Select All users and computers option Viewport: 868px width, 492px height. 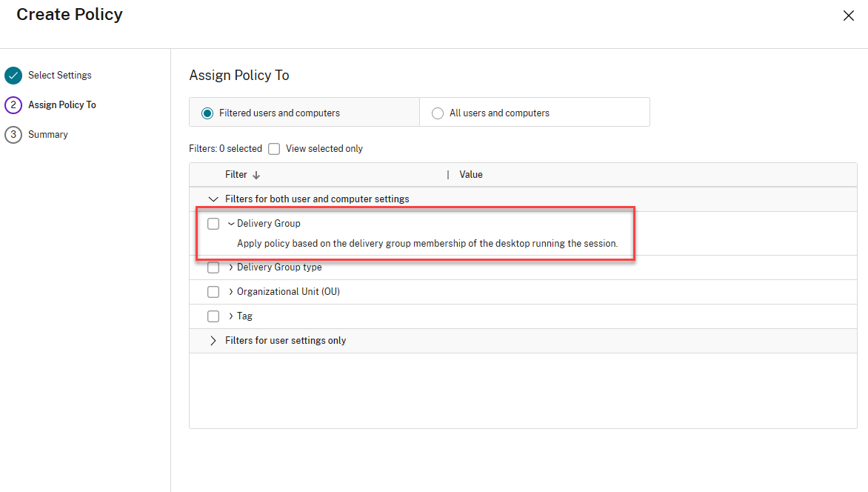point(438,113)
